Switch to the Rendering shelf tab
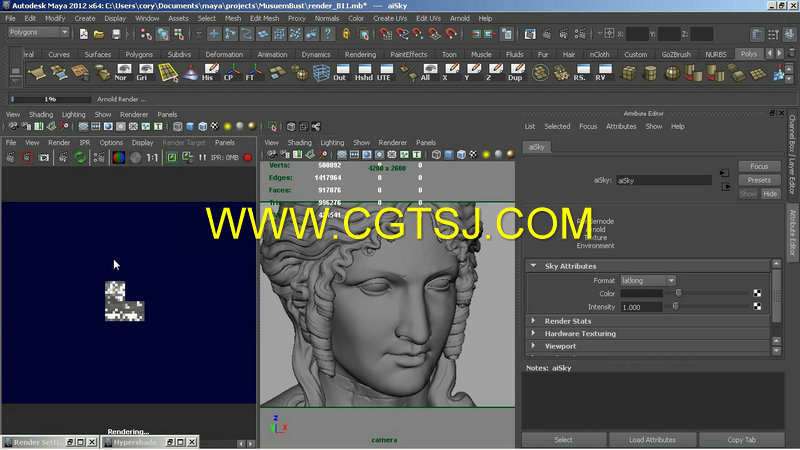 tap(360, 54)
